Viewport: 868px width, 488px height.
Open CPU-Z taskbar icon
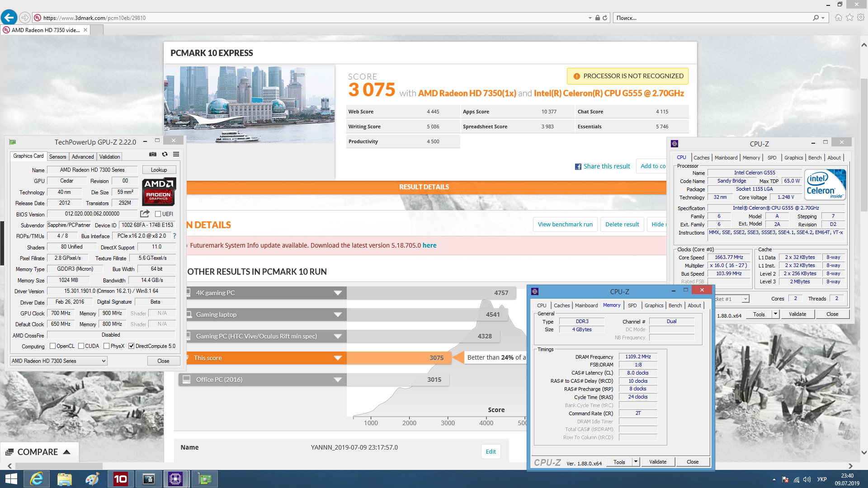pyautogui.click(x=175, y=479)
